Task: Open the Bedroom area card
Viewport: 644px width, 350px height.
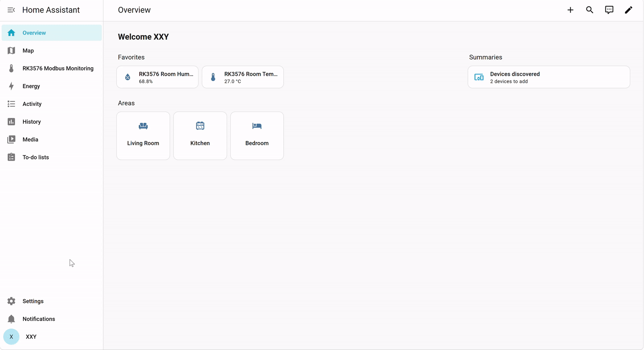Action: coord(257,136)
